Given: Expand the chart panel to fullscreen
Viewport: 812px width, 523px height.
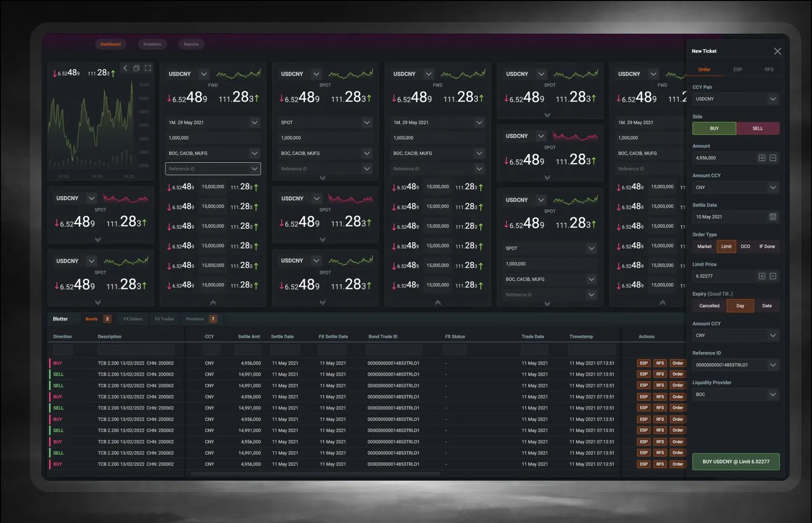Looking at the screenshot, I should pos(148,69).
